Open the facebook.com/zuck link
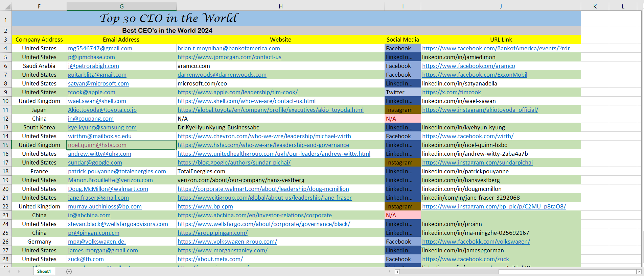 [465, 259]
